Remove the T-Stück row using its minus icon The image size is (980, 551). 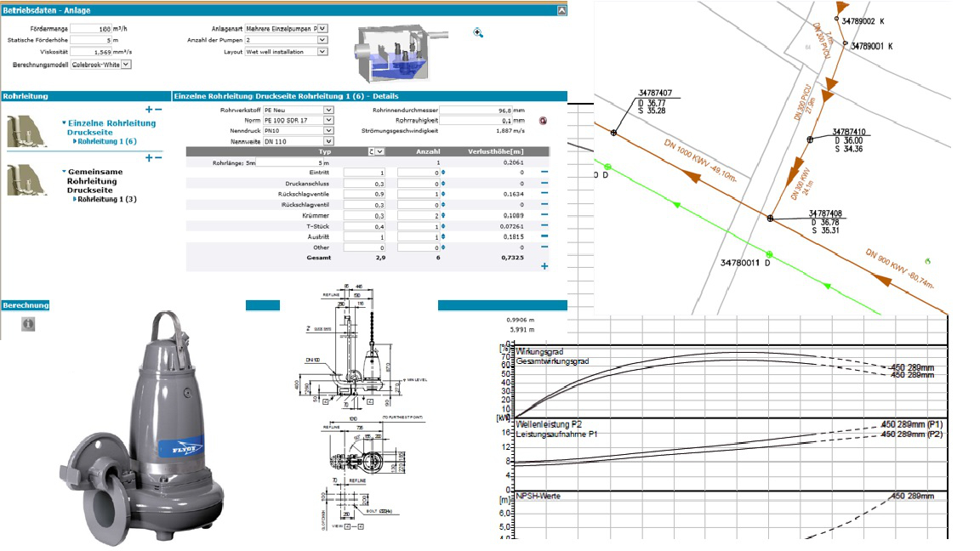click(x=545, y=226)
